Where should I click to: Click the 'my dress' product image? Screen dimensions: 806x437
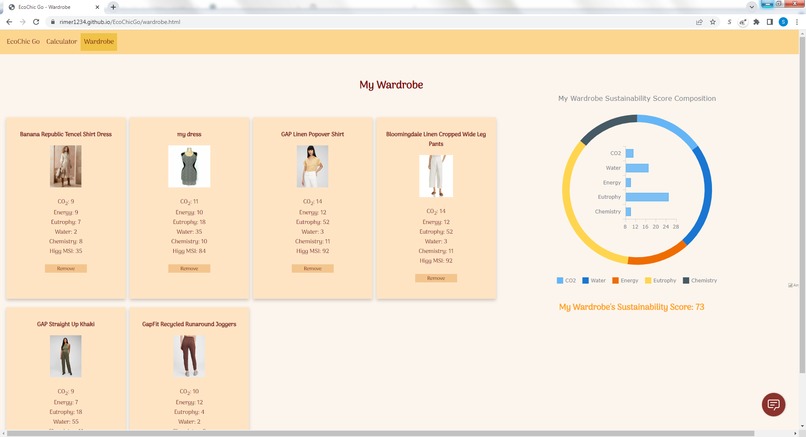tap(189, 166)
